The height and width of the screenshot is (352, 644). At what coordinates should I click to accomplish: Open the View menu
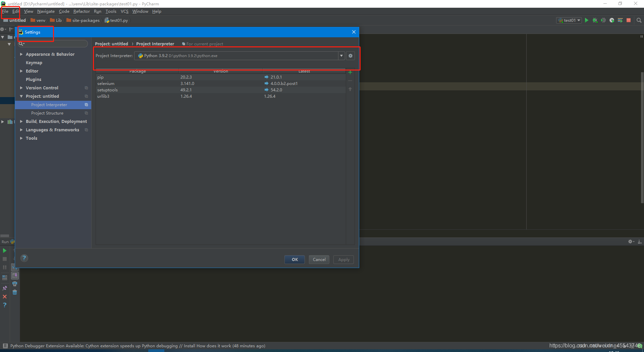pyautogui.click(x=29, y=11)
